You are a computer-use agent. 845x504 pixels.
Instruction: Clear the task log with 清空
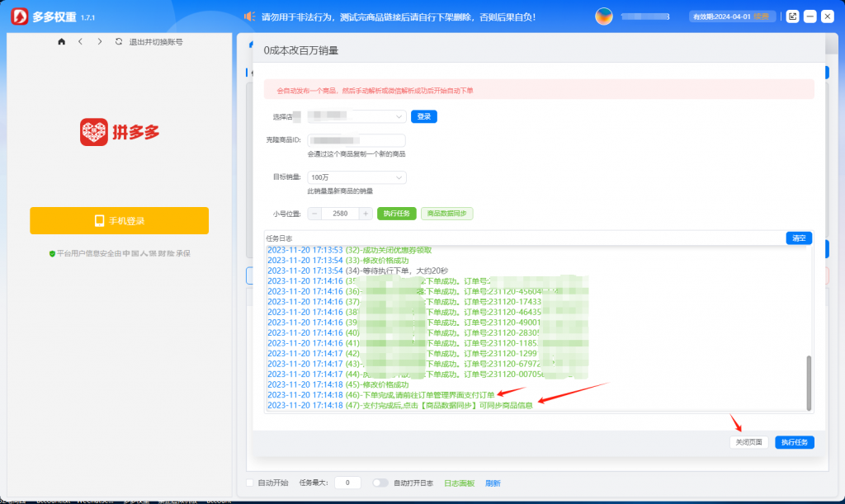tap(799, 238)
